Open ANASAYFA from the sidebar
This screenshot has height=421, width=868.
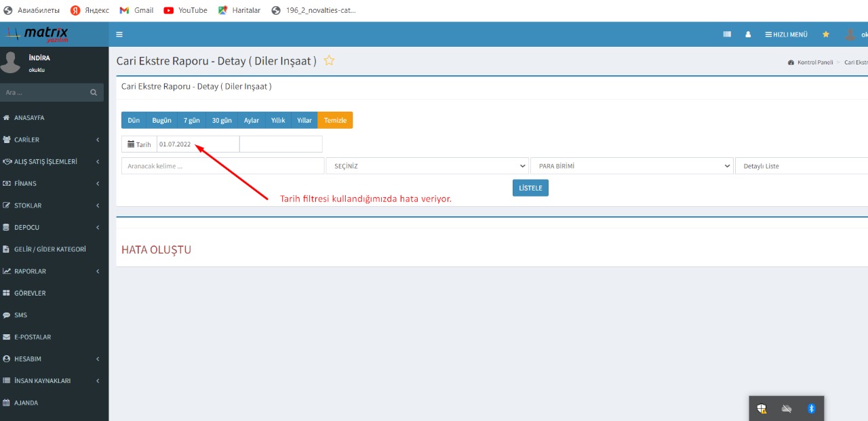(x=29, y=118)
